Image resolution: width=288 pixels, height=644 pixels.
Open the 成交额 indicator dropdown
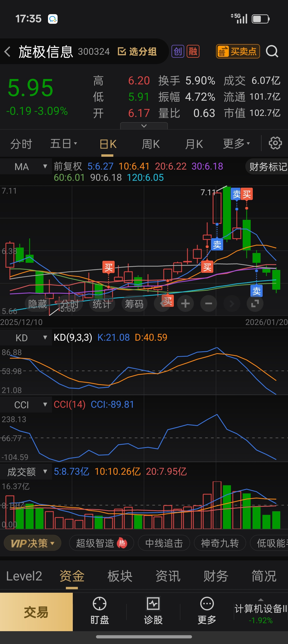click(x=26, y=472)
